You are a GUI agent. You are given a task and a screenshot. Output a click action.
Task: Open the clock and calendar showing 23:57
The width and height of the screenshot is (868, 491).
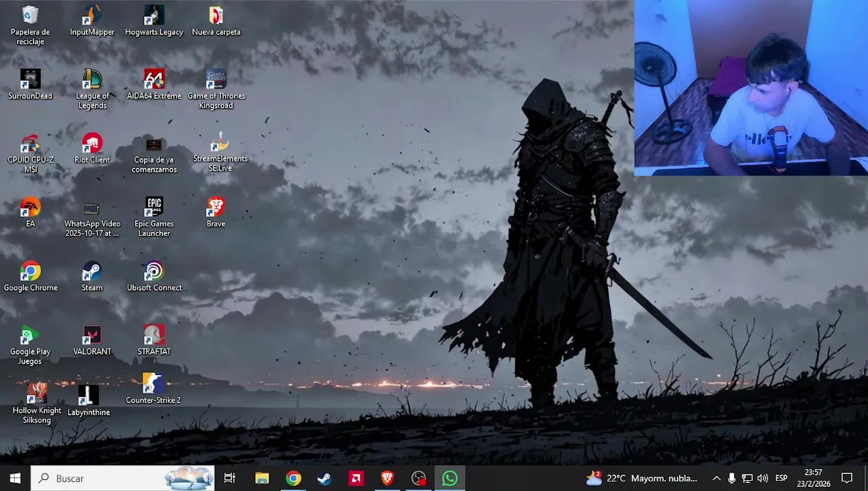point(813,478)
